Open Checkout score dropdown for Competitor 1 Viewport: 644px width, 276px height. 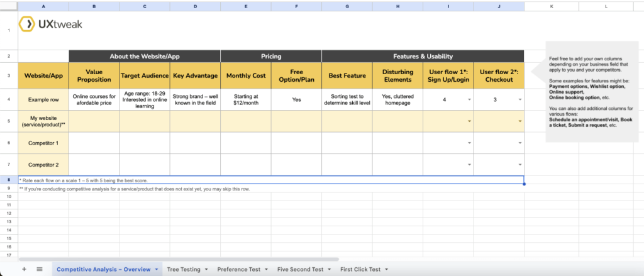pyautogui.click(x=521, y=143)
